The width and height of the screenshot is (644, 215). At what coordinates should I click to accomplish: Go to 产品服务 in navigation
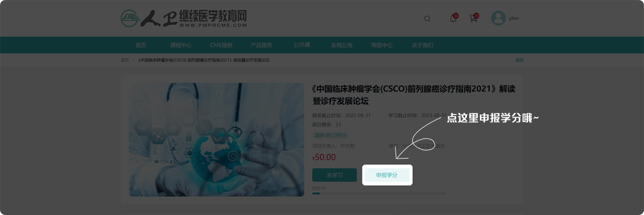click(261, 45)
